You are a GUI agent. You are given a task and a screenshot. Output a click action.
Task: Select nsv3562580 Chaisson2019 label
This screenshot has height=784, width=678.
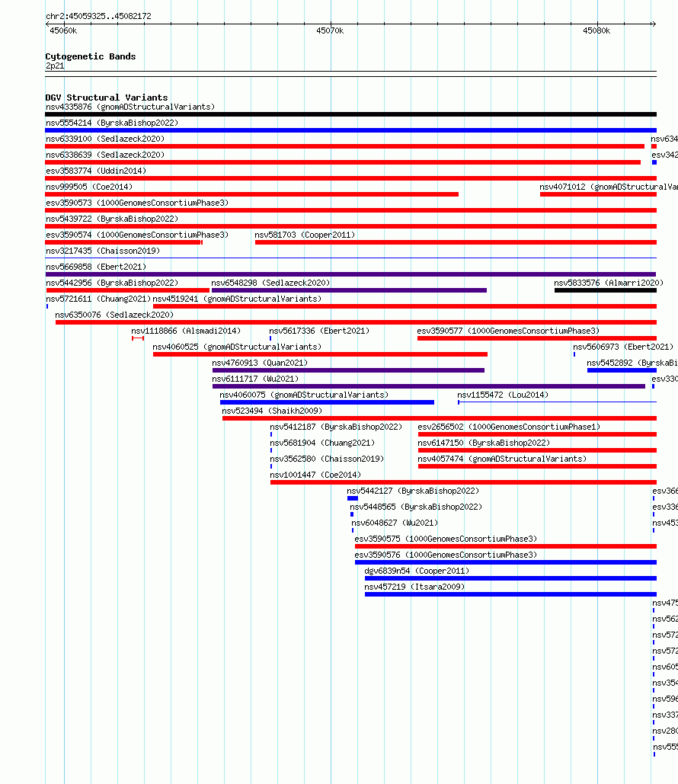point(327,459)
